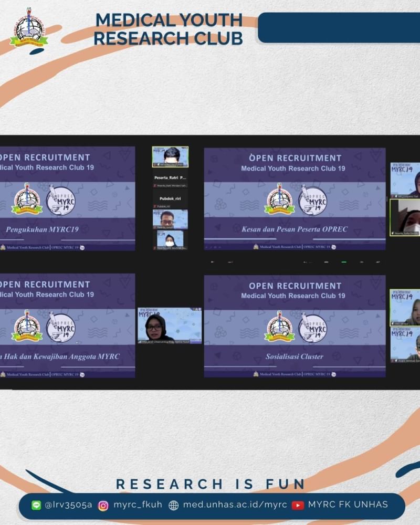Click OPEN RECRUITMENT heading on Pengukuhan MYRC19 slide
The image size is (420, 525).
click(x=45, y=157)
